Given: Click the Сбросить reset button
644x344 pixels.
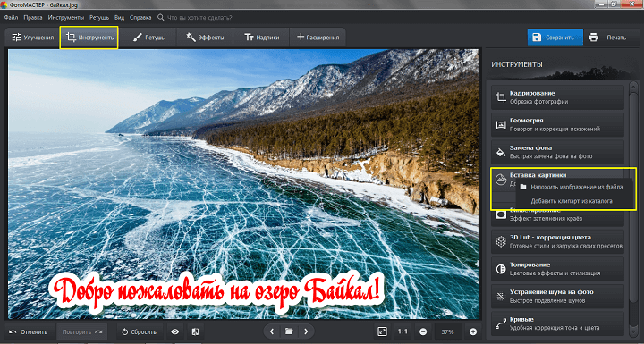Looking at the screenshot, I should [140, 331].
